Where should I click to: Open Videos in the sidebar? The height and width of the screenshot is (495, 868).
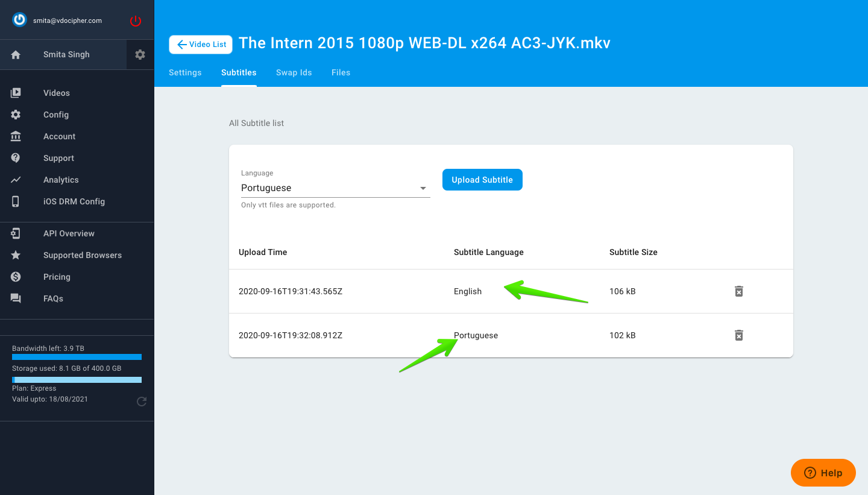[57, 93]
